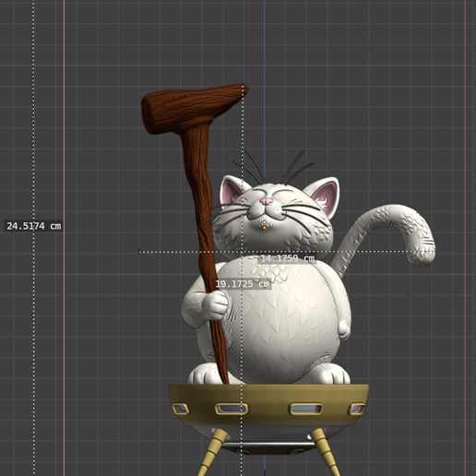The width and height of the screenshot is (476, 476).
Task: Select the saucer leg under the staff
Action: pos(212,452)
